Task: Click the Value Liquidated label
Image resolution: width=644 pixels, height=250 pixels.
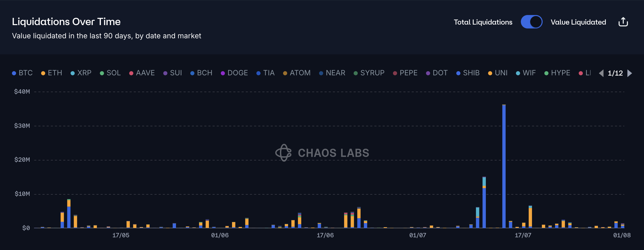Action: click(x=578, y=22)
